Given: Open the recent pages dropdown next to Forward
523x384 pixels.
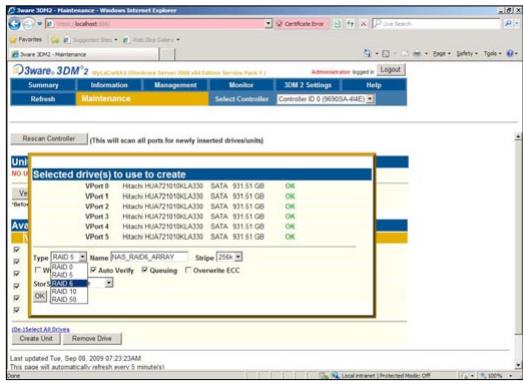Looking at the screenshot, I should 39,24.
